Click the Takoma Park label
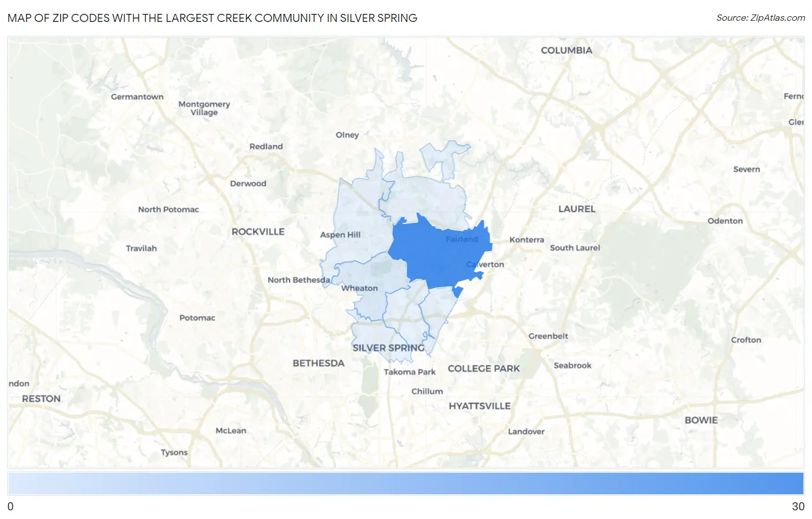 click(x=409, y=372)
